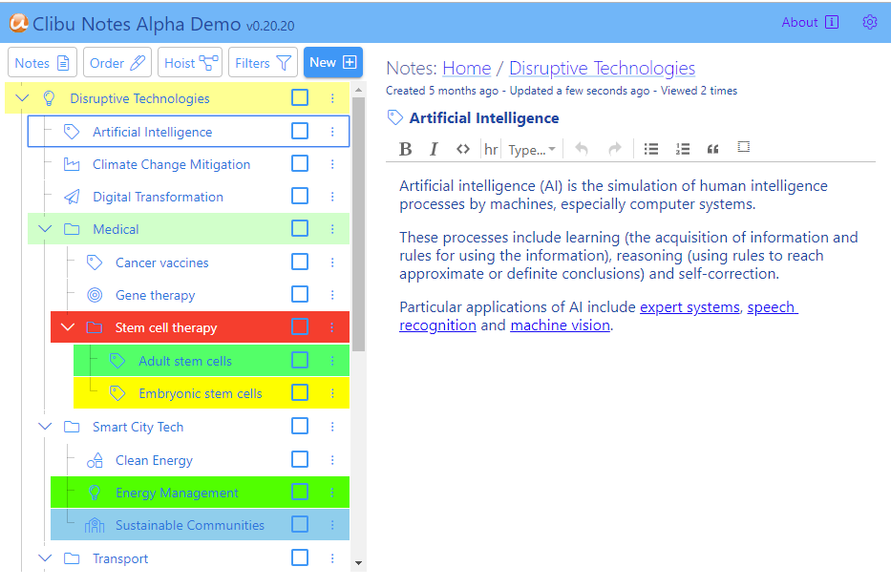Click the paper plane icon of Digital Transformation
This screenshot has width=891, height=588.
tap(72, 198)
